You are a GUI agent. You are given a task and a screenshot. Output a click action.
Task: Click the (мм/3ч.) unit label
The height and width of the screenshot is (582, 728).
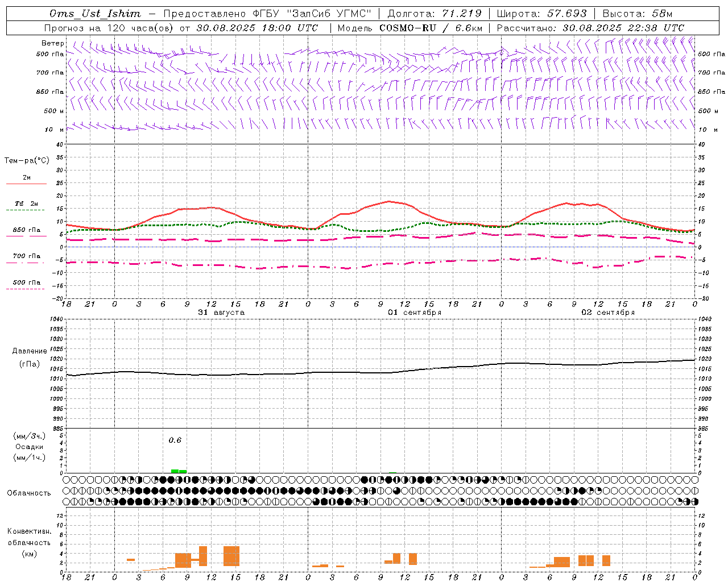[30, 436]
